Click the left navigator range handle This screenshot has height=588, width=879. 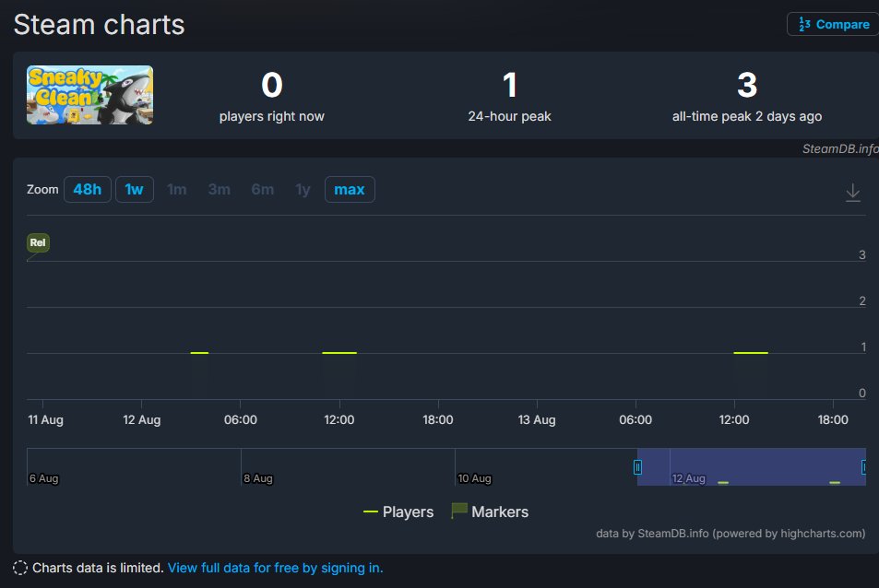[x=637, y=467]
